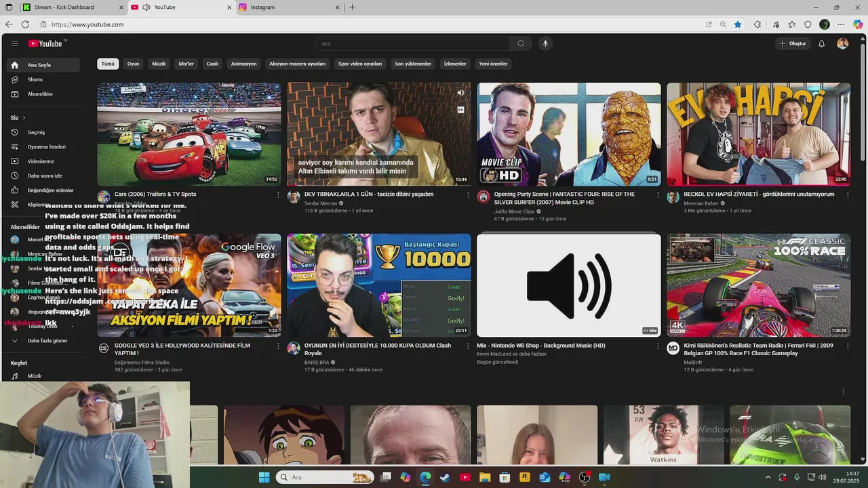Open Müzik under Keşfet

43,376
